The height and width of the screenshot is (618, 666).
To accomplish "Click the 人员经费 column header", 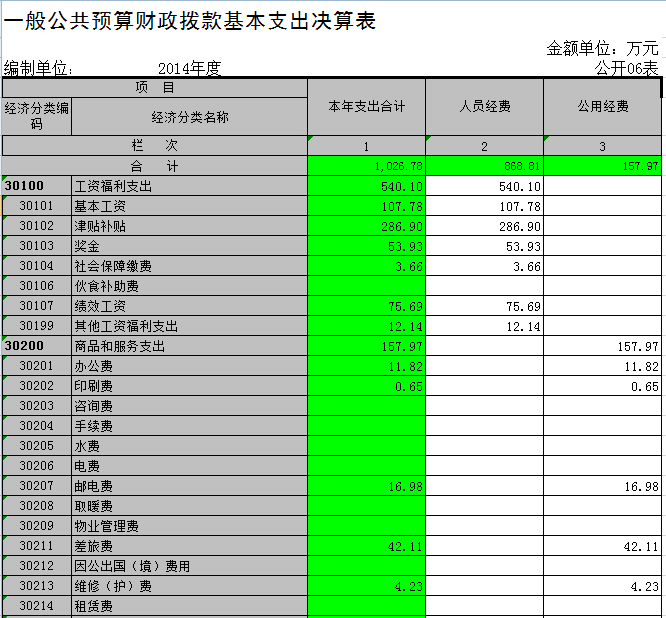I will [x=484, y=107].
